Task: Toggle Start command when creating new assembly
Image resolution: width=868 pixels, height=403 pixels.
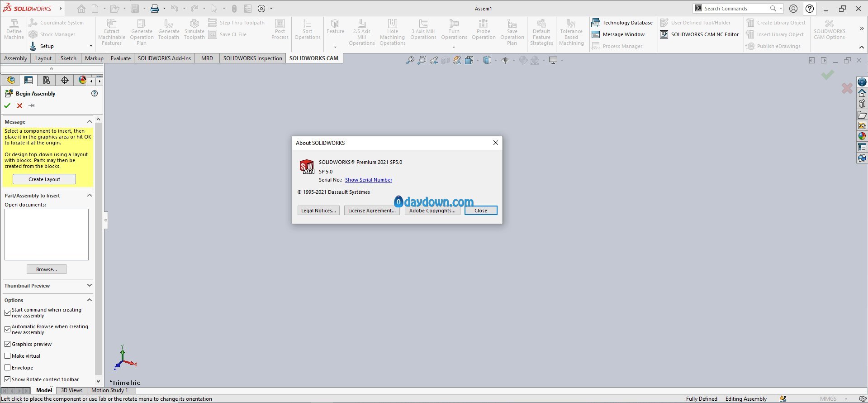Action: 8,312
